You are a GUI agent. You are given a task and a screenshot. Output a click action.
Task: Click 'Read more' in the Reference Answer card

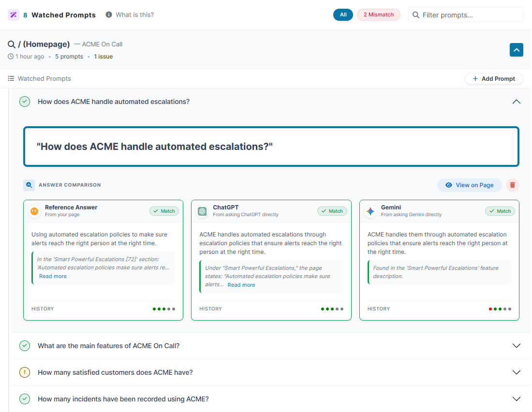coord(53,276)
